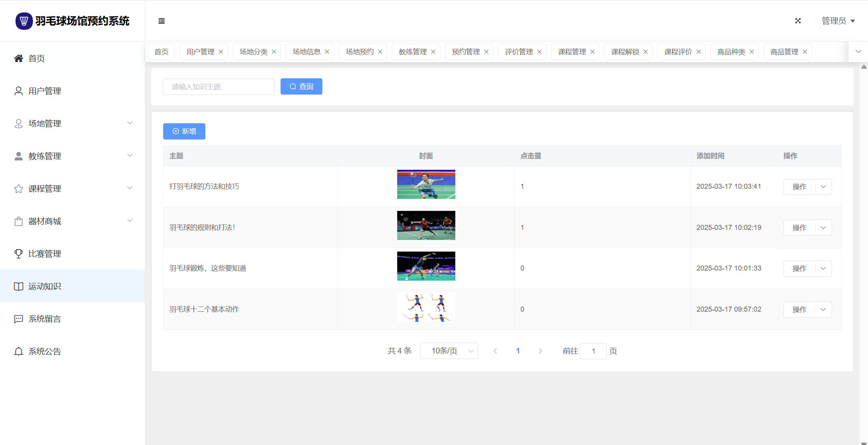Image resolution: width=868 pixels, height=445 pixels.
Task: Click the badminton system logo icon
Action: click(x=24, y=21)
